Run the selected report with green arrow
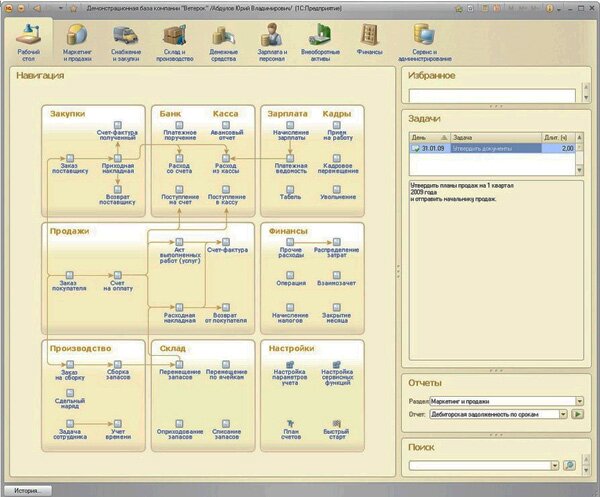This screenshot has width=600, height=497. pyautogui.click(x=577, y=414)
